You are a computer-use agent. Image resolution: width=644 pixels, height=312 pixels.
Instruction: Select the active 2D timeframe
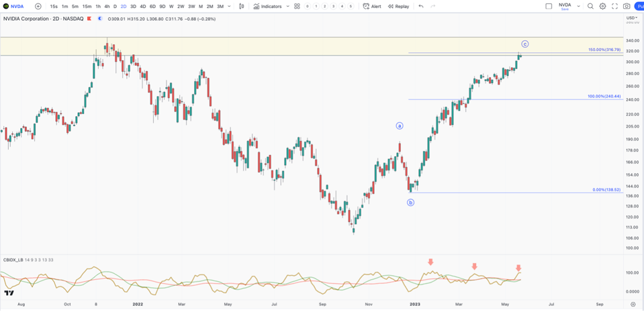(124, 7)
